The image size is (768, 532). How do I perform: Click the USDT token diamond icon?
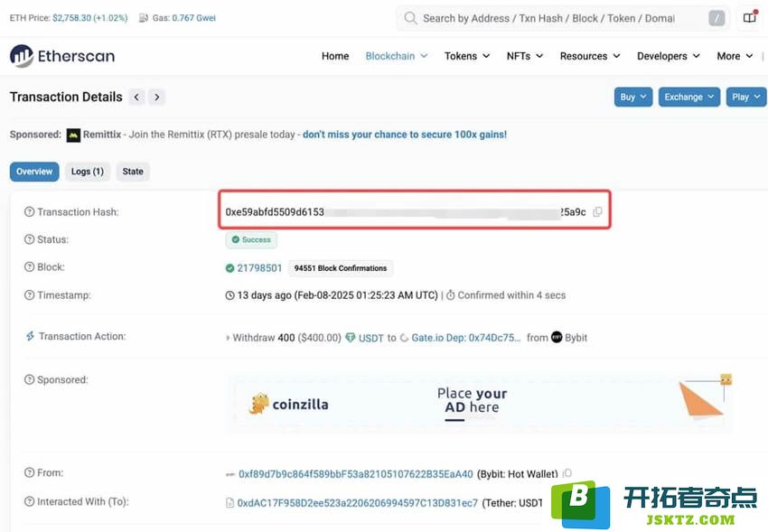tap(351, 338)
